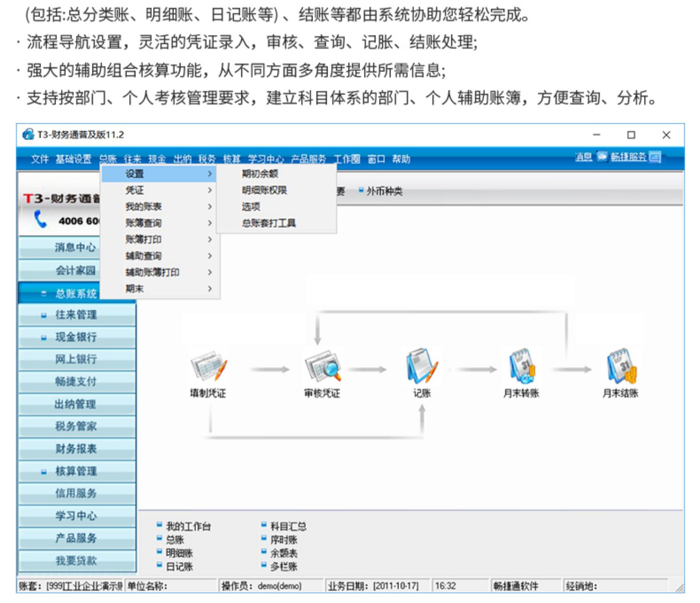This screenshot has width=700, height=603.
Task: Open the 产品服务 menu in menu bar
Action: click(308, 159)
